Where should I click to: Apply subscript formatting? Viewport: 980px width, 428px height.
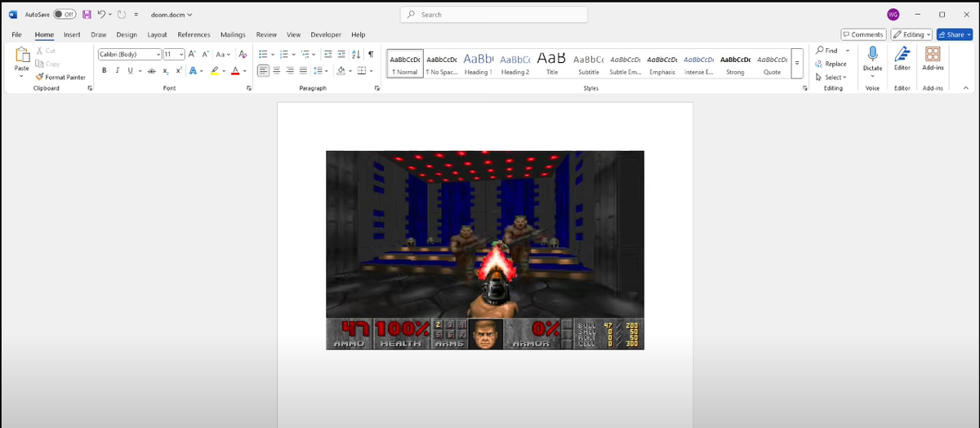click(x=165, y=70)
